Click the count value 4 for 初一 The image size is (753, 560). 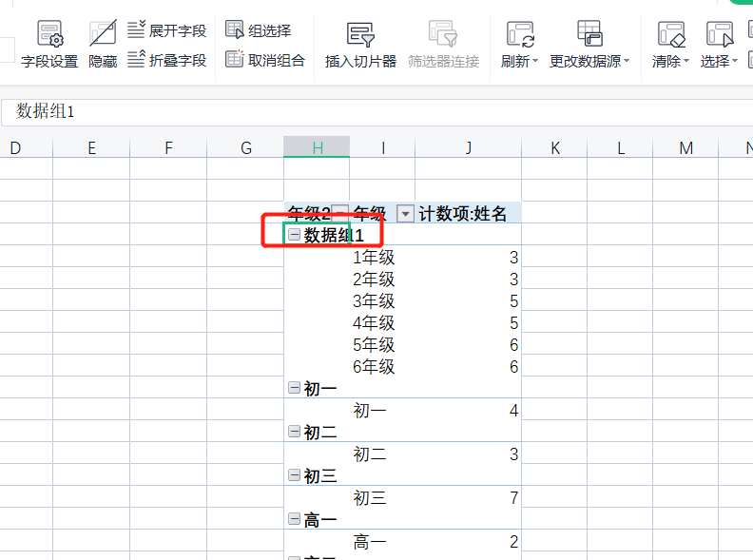tap(513, 411)
